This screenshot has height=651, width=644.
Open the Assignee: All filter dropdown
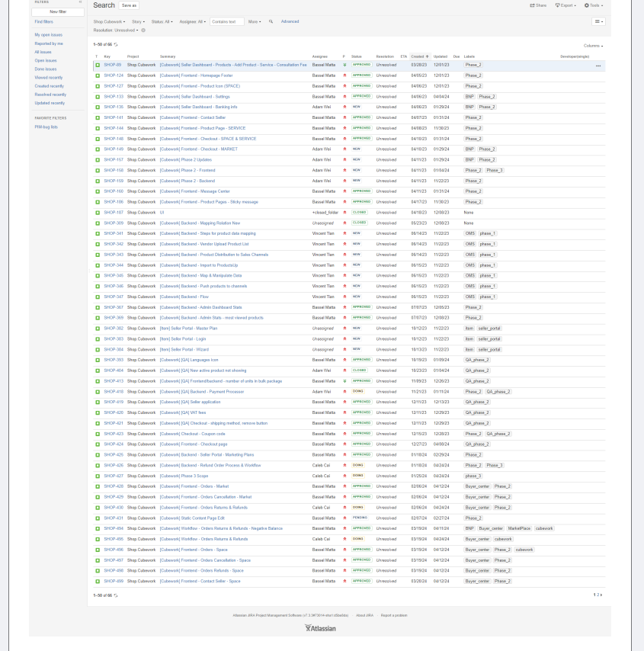tap(191, 21)
